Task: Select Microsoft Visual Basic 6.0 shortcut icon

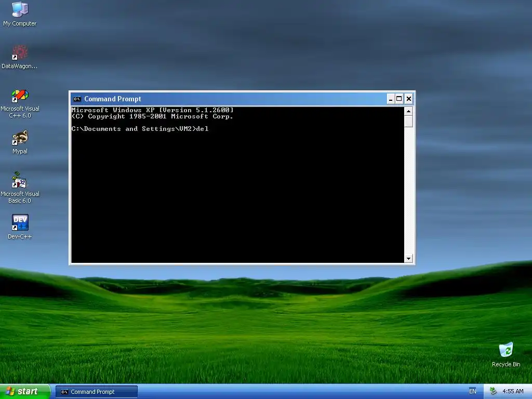Action: pyautogui.click(x=20, y=188)
